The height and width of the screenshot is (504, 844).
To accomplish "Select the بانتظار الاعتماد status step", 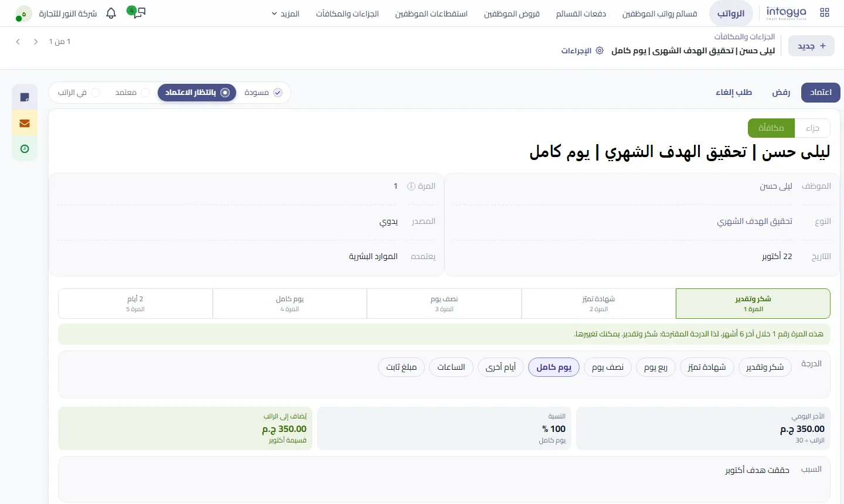I will 197,93.
